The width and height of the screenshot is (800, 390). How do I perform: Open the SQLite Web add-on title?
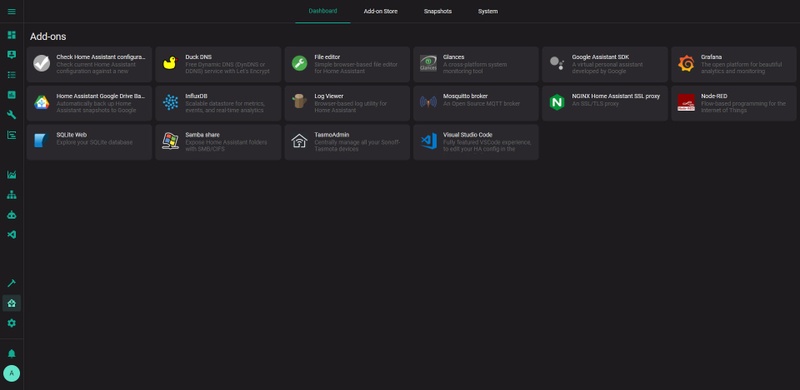pos(71,135)
